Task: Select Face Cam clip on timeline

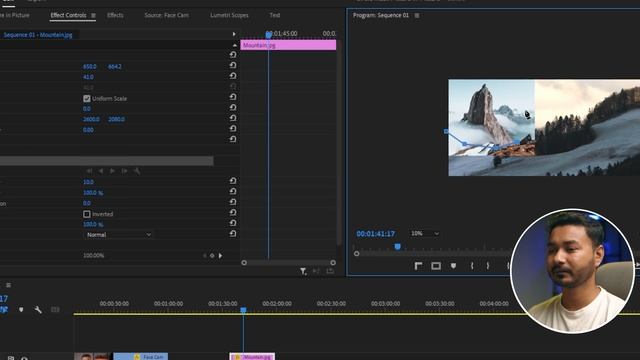Action: click(x=140, y=356)
